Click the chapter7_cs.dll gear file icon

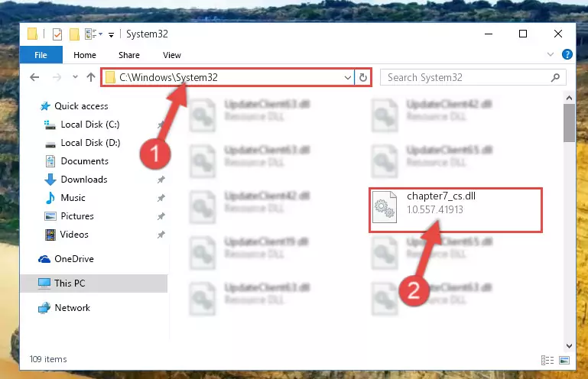tap(385, 207)
